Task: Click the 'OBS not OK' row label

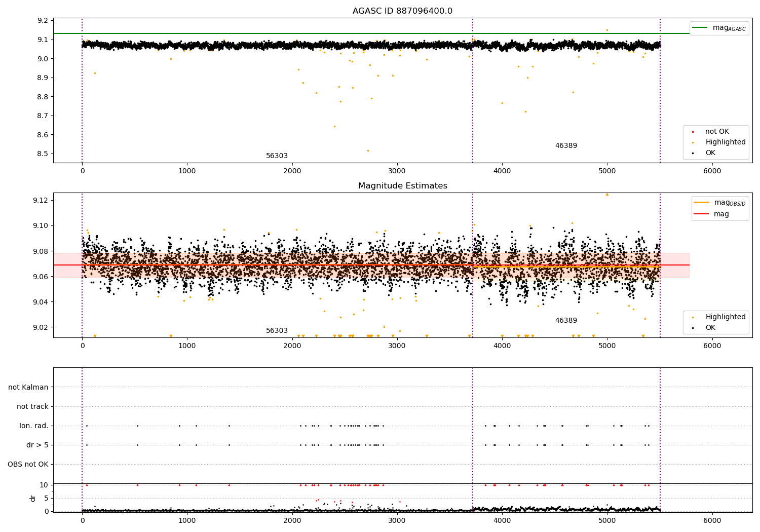Action: (x=28, y=464)
